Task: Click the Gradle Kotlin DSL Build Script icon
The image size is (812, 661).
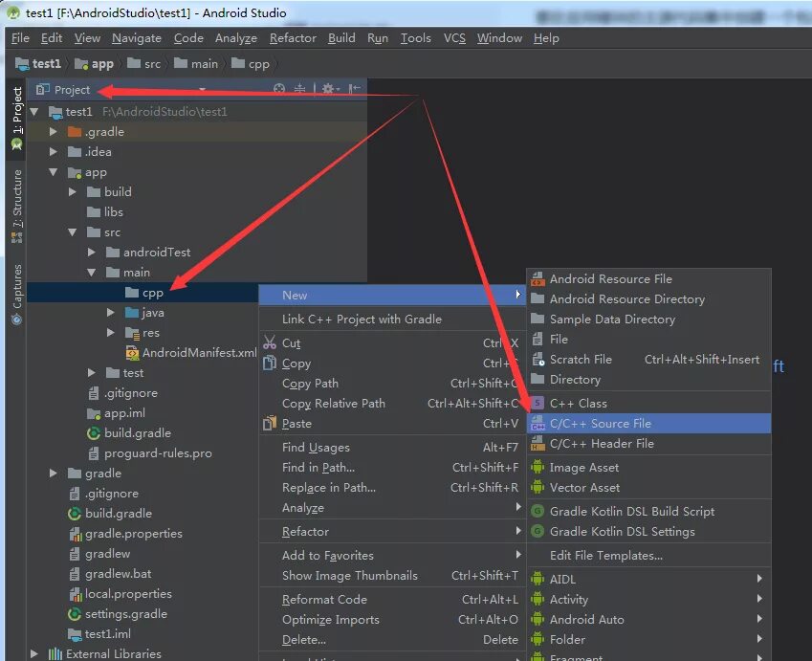Action: point(538,511)
